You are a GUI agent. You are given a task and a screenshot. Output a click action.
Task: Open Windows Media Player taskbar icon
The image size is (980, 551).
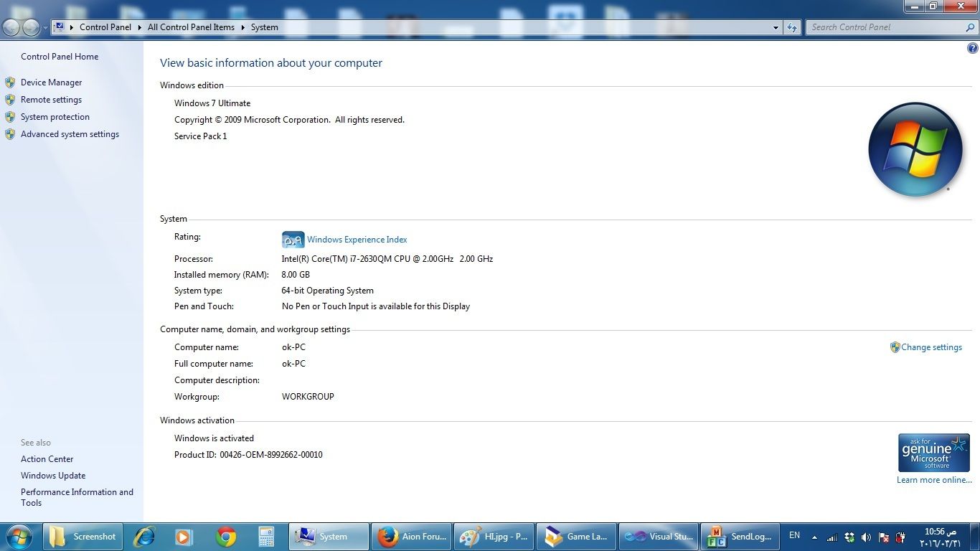click(x=184, y=537)
